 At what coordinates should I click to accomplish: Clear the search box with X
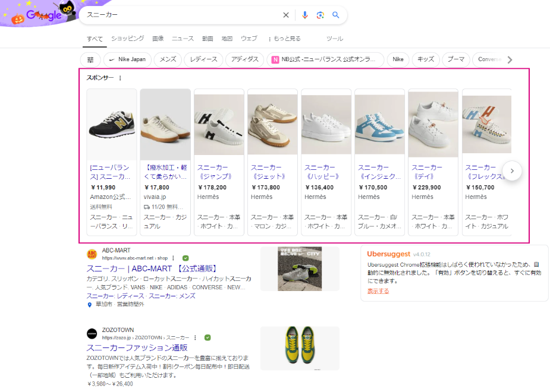(x=286, y=15)
